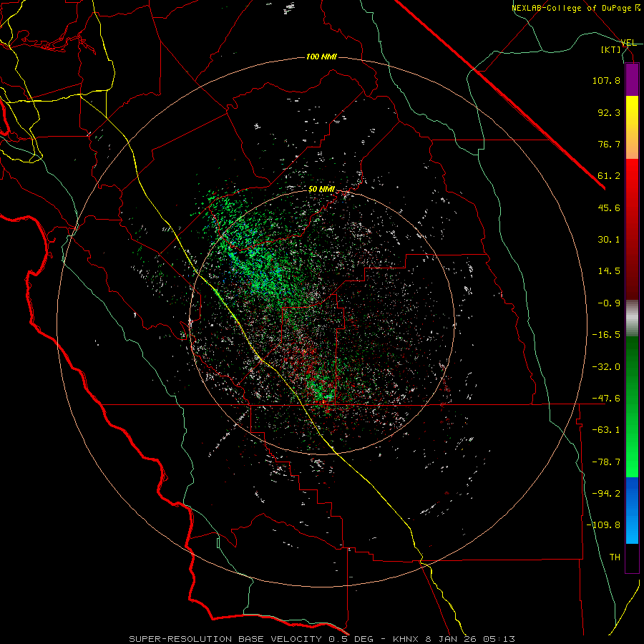Click the red segment of the color bar
The height and width of the screenshot is (644, 644).
[x=632, y=229]
